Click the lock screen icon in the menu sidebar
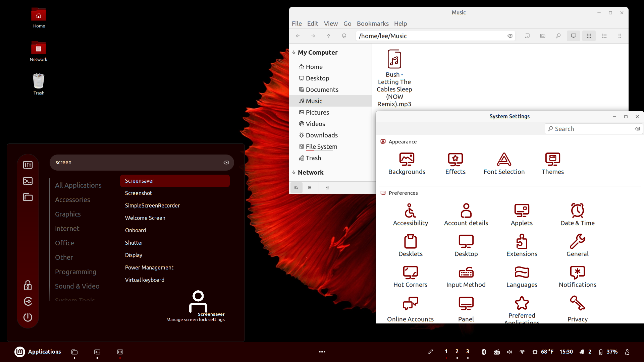The width and height of the screenshot is (644, 362). tap(28, 285)
